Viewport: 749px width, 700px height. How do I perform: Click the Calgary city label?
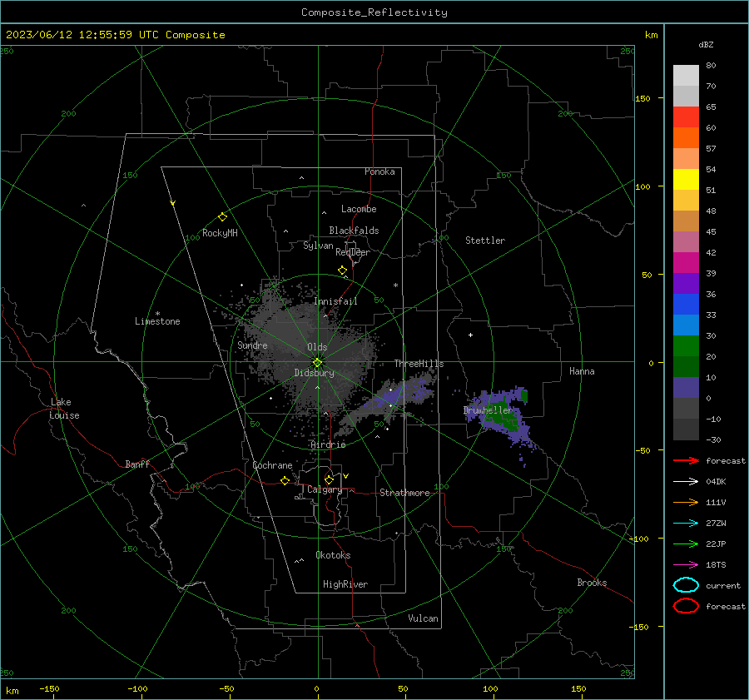coord(325,489)
